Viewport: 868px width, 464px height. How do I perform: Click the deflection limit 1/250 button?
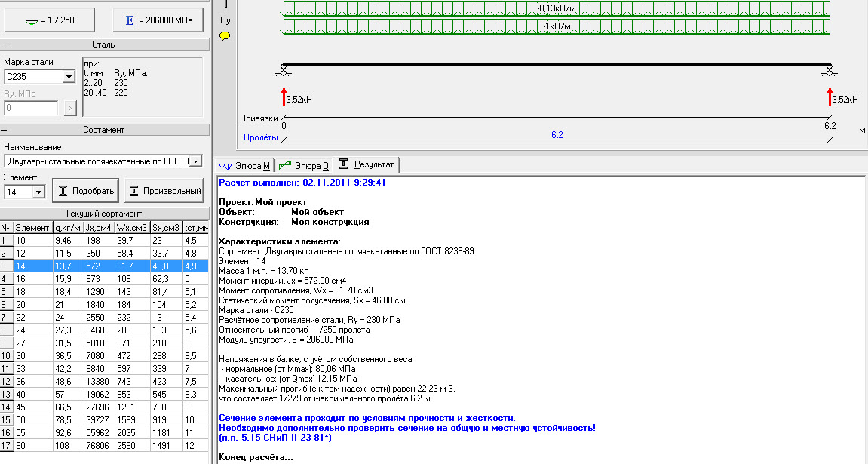click(x=49, y=20)
